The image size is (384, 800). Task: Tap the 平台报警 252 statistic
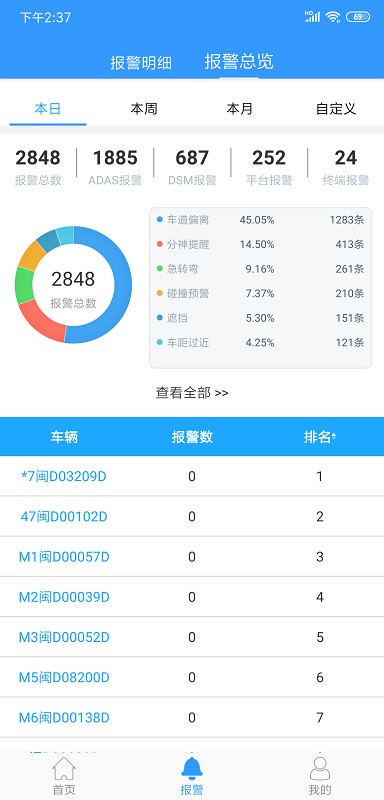pyautogui.click(x=269, y=167)
